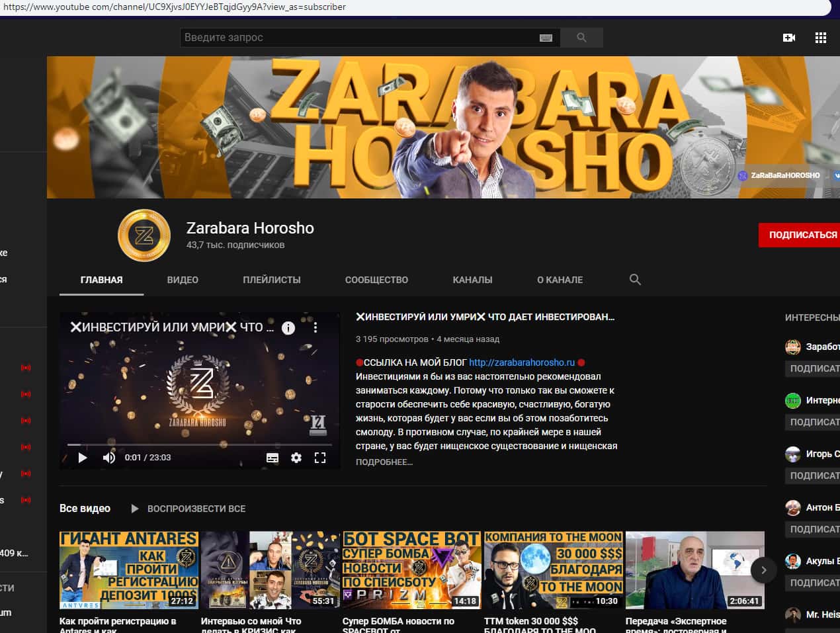Click the Игорь channel avatar in sidebar

coord(792,454)
